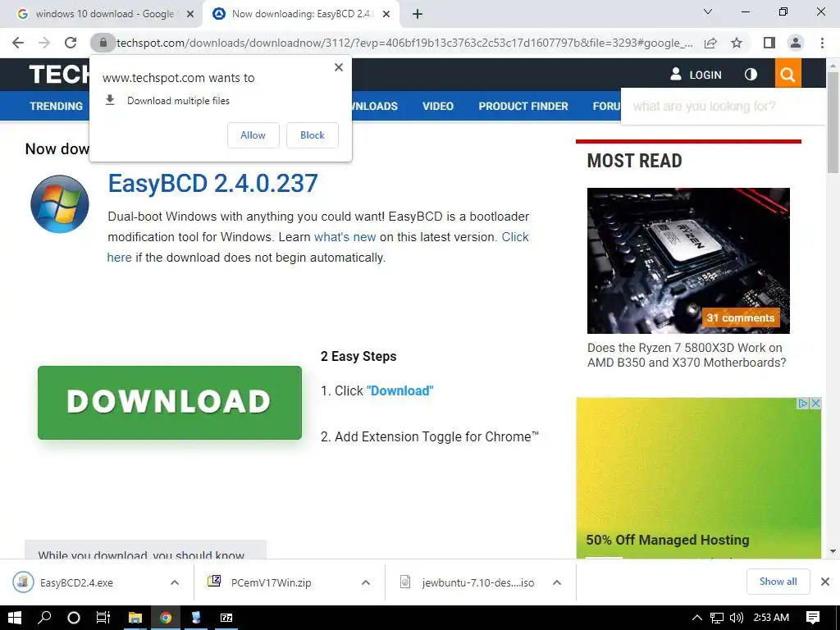Click the '50% Off Managed Hosting' ad
840x630 pixels.
coord(668,540)
